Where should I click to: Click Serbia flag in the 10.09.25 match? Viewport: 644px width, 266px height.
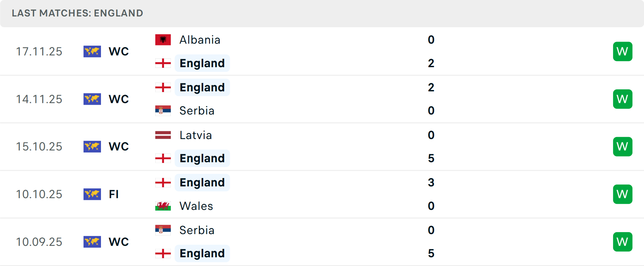point(163,230)
